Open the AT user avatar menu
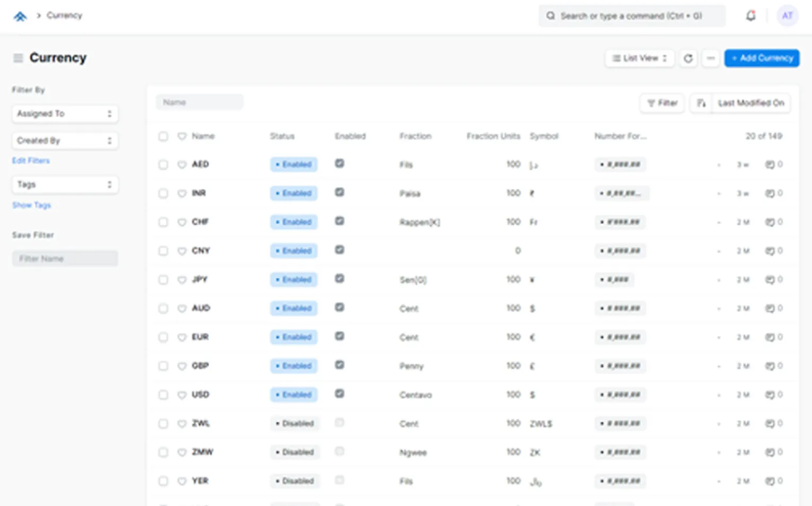Screen dimensions: 812x506 [787, 16]
